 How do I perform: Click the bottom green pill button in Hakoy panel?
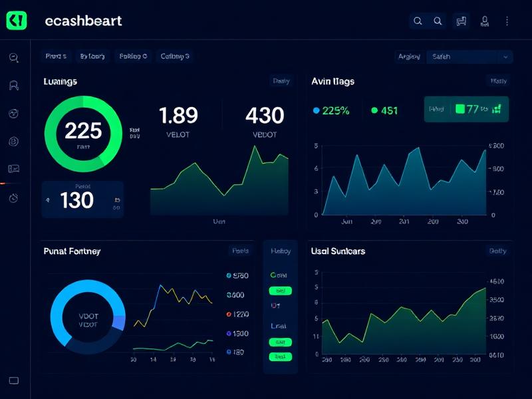pyautogui.click(x=280, y=357)
